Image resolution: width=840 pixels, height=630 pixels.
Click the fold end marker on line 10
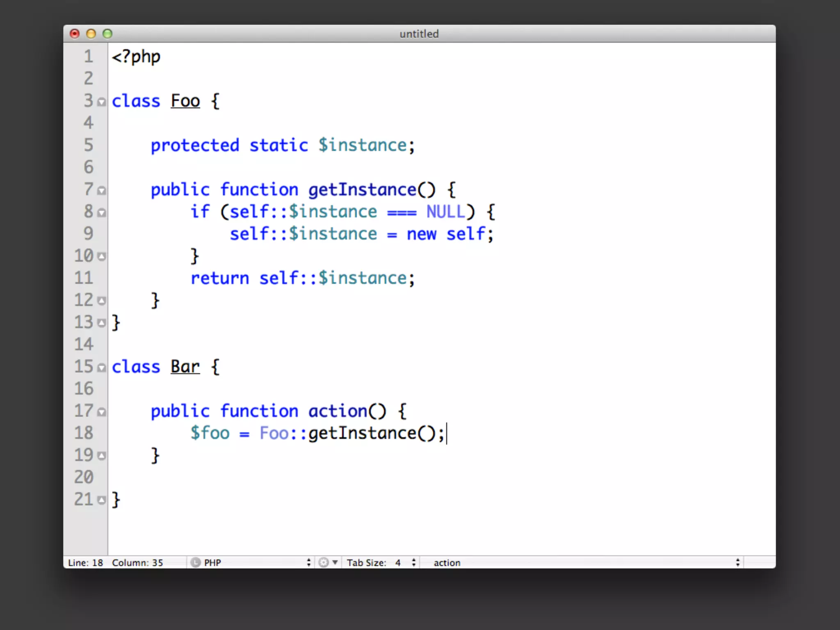click(102, 257)
